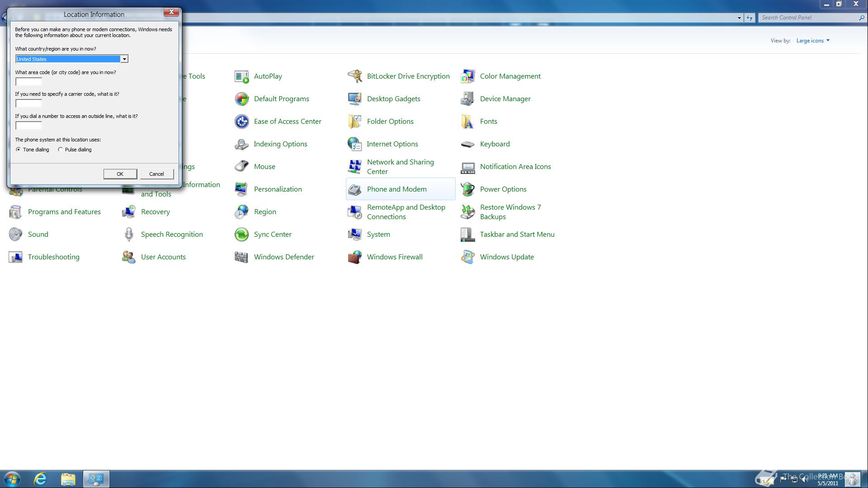Screen dimensions: 868x488
Task: Select the Pulse dialing radio button
Action: (60, 150)
